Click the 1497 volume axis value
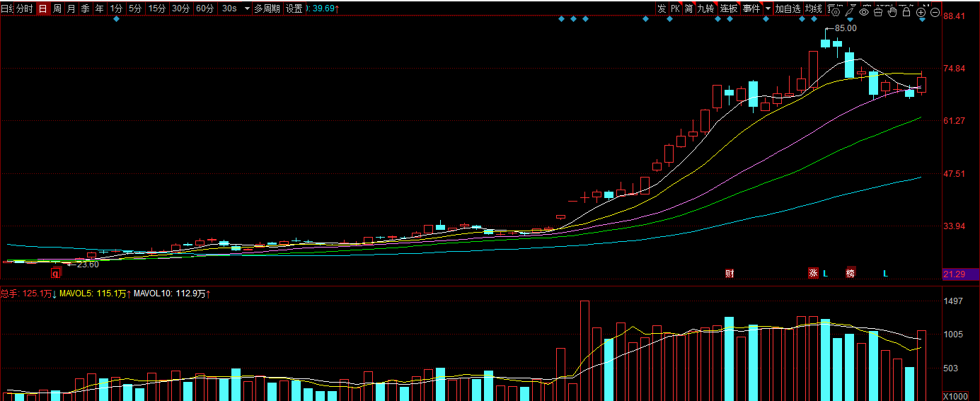Viewport: 980px width, 401px height. tap(954, 301)
